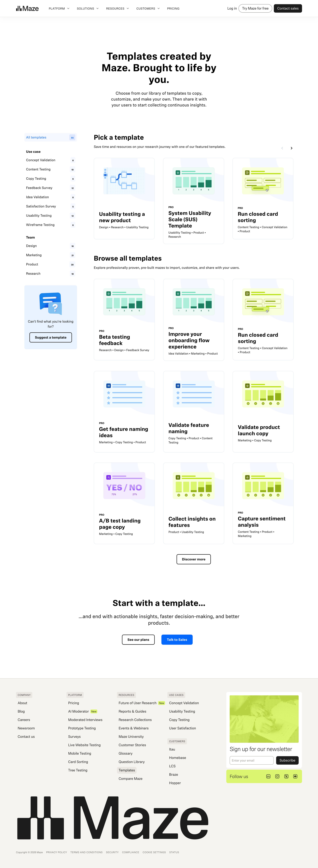Click Discover more button
Viewport: 318px width, 868px height.
click(x=194, y=559)
